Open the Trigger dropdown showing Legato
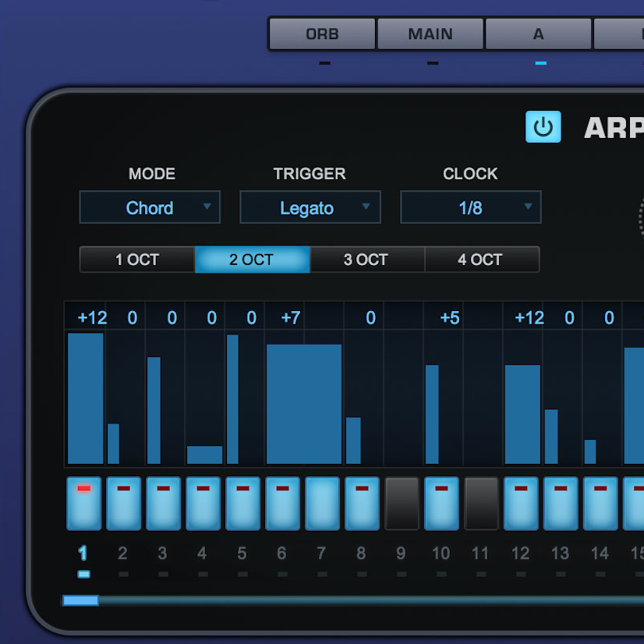Screen dimensions: 644x644 point(310,207)
